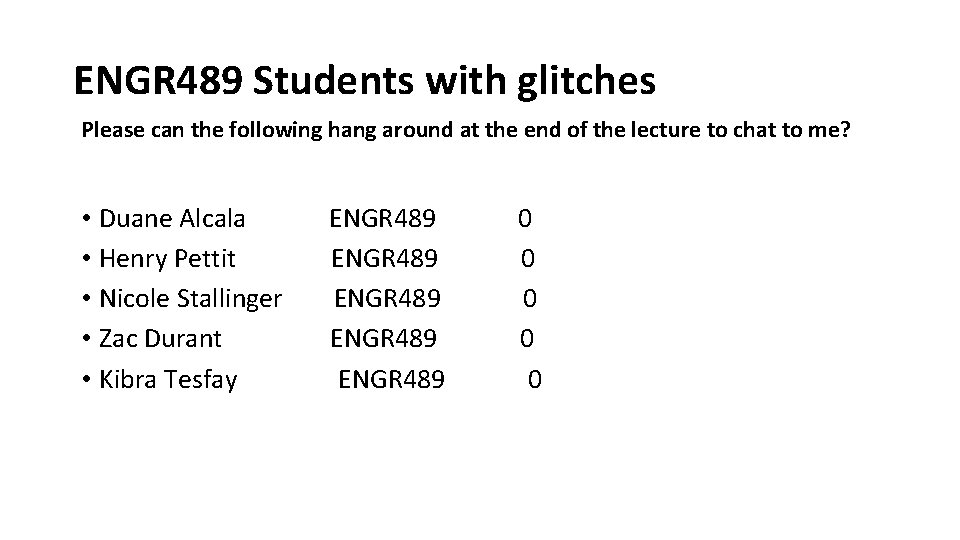The width and height of the screenshot is (960, 540).
Task: Select ENGR489 in Nicole Stallinger's row
Action: pos(387,299)
